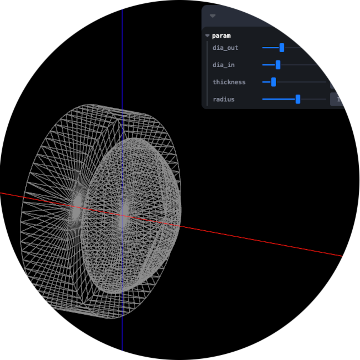Click the dia_in label
This screenshot has height=360, width=360.
pos(223,65)
